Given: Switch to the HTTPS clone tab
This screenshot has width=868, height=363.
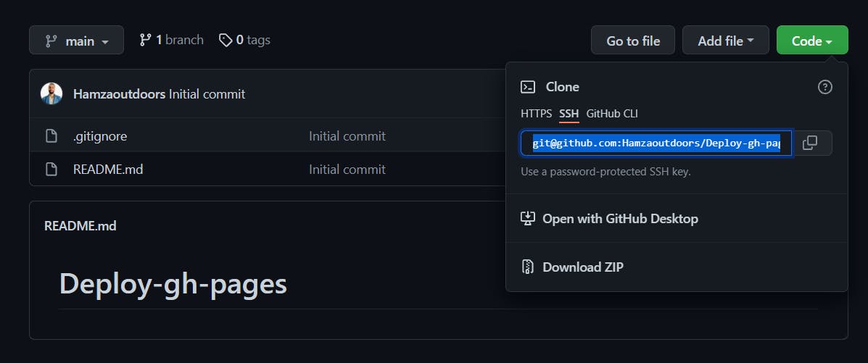Looking at the screenshot, I should click(x=536, y=113).
